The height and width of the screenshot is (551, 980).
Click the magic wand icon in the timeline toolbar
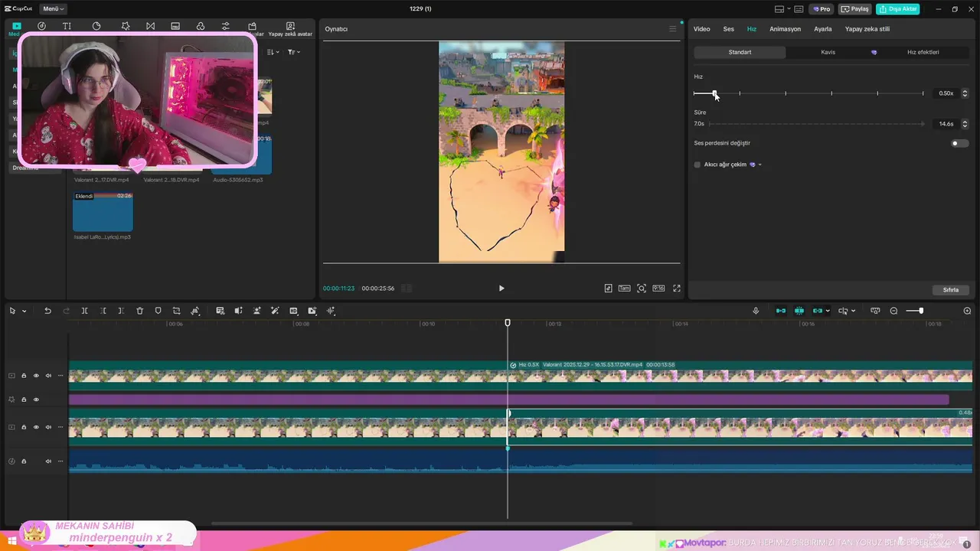(x=275, y=311)
